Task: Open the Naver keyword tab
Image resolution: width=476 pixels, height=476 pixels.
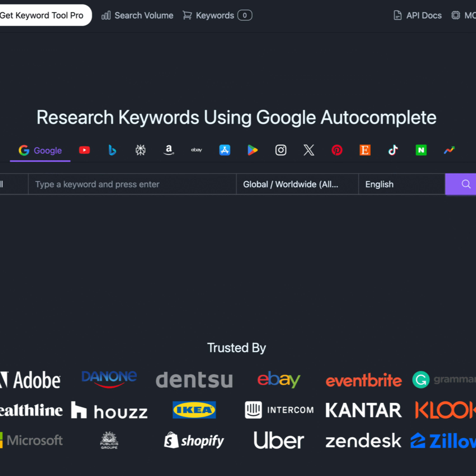Action: tap(421, 150)
